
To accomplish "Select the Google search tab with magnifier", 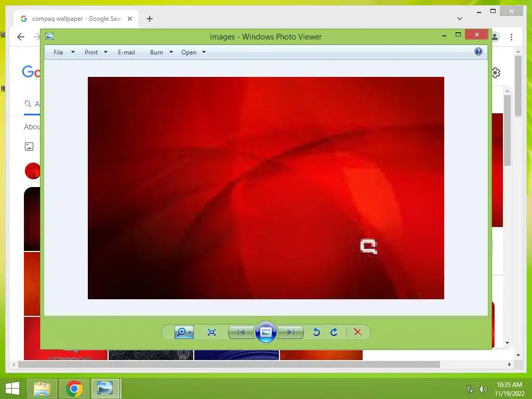I will [32, 104].
